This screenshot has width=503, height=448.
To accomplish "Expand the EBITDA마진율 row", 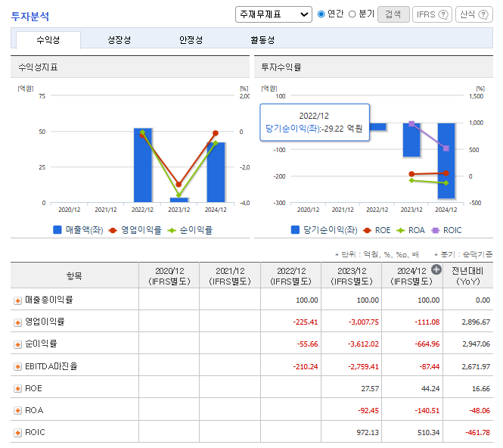I will click(17, 366).
